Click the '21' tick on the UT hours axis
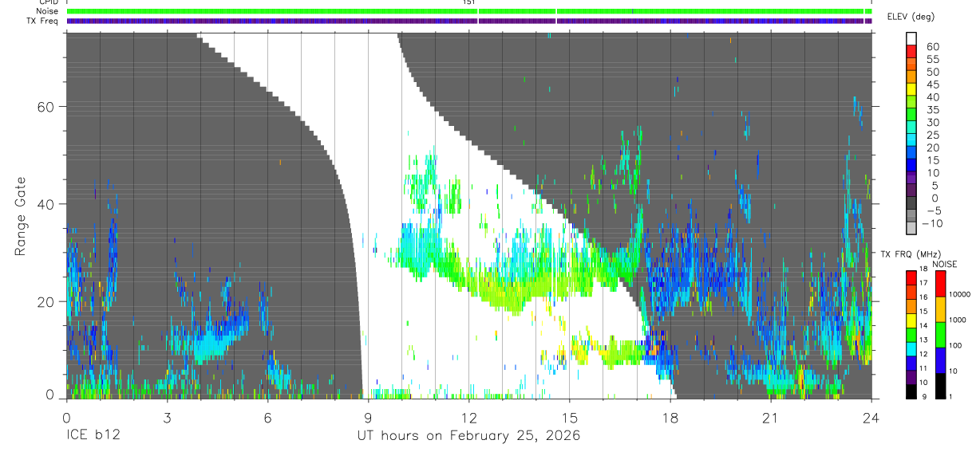This screenshot has width=980, height=452. [x=771, y=417]
